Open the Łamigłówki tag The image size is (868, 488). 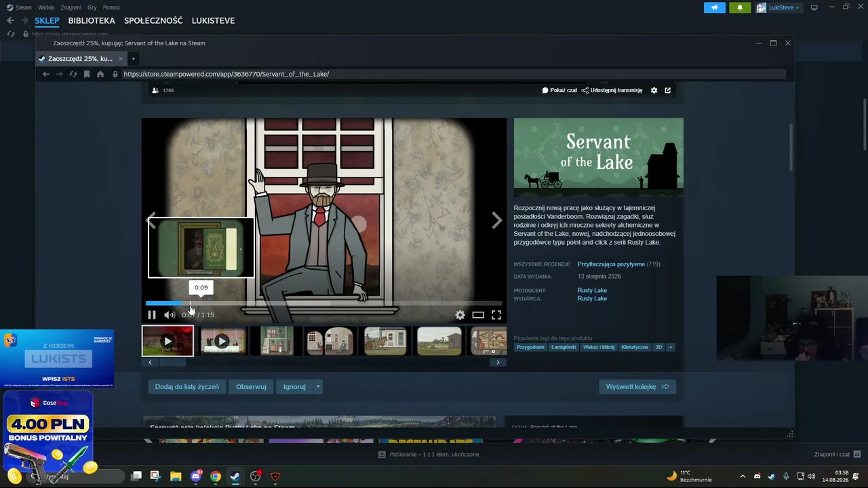(x=564, y=347)
